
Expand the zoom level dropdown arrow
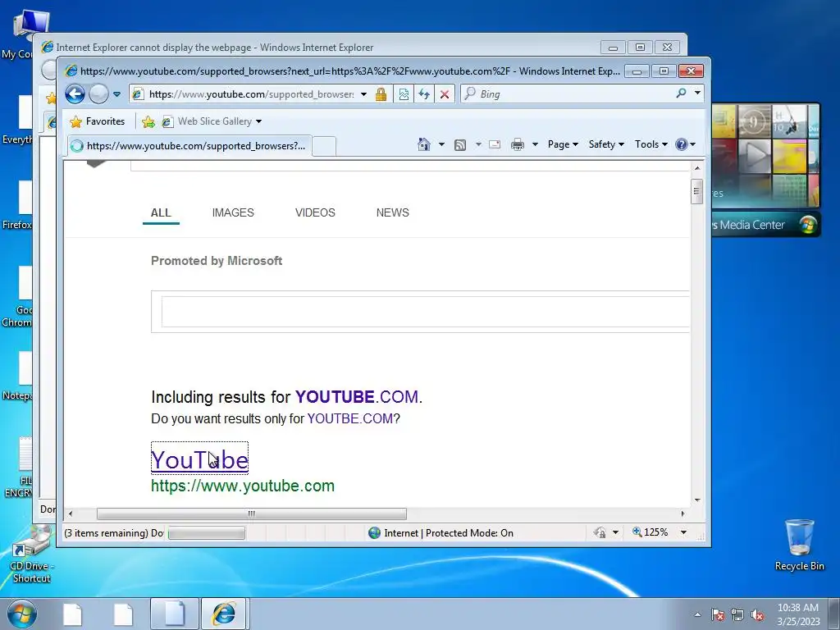click(x=683, y=532)
